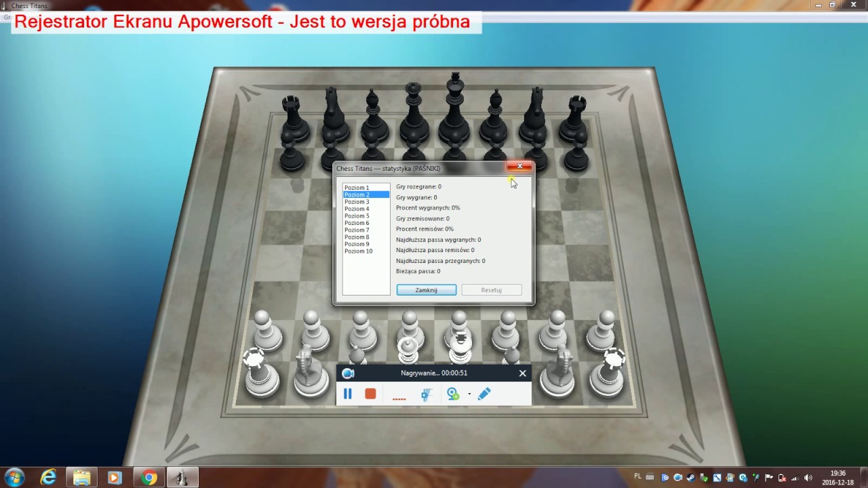Select the black knight on the b-file

pos(332,115)
